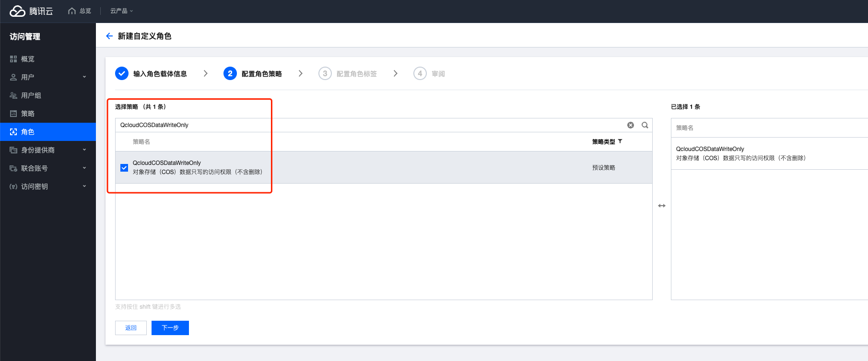
Task: Click the completed step checkmark icon
Action: (122, 73)
